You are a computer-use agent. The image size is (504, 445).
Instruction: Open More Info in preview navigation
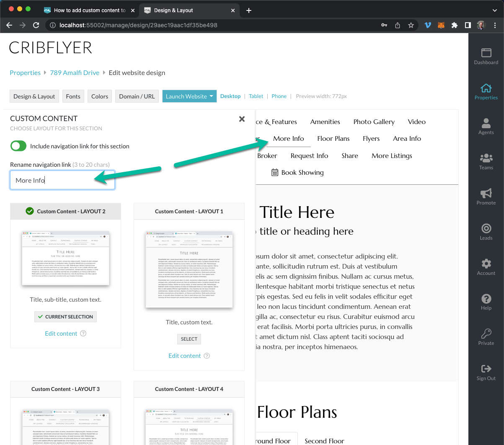(289, 139)
